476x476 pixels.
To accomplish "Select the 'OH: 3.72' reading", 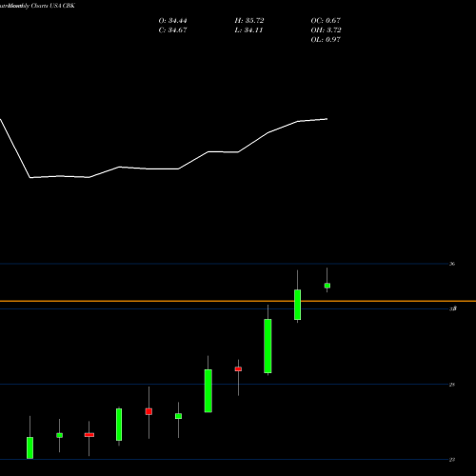I will (x=326, y=30).
